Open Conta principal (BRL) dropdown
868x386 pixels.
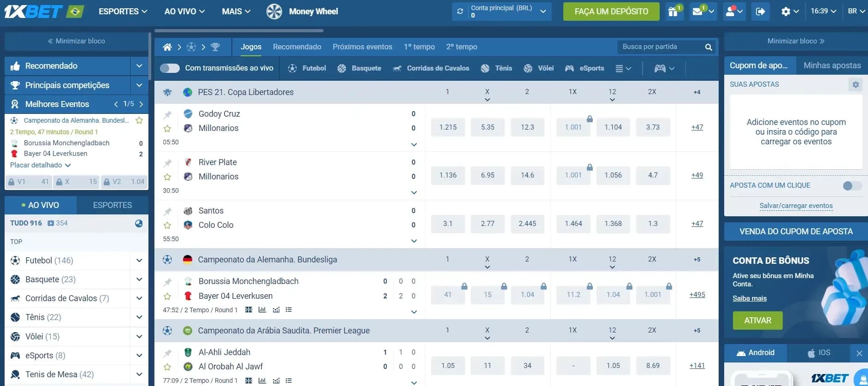pyautogui.click(x=543, y=12)
